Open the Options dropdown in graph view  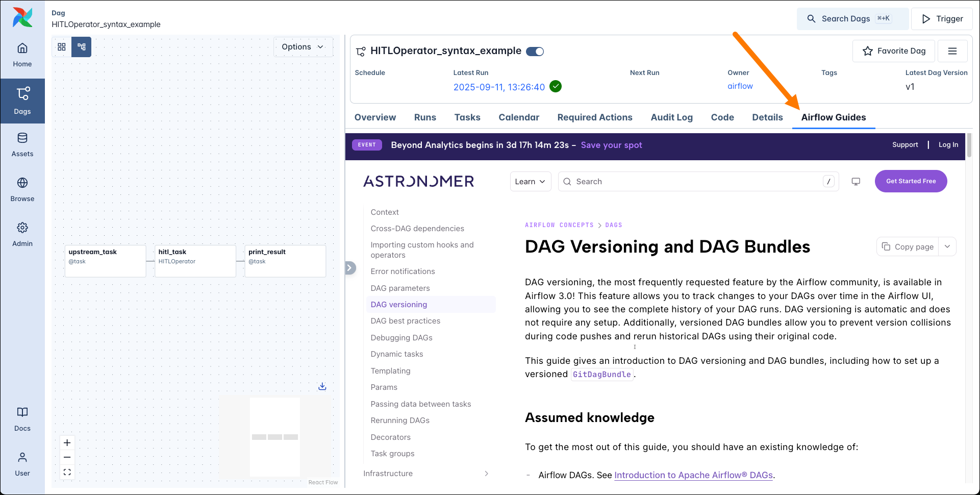click(303, 46)
